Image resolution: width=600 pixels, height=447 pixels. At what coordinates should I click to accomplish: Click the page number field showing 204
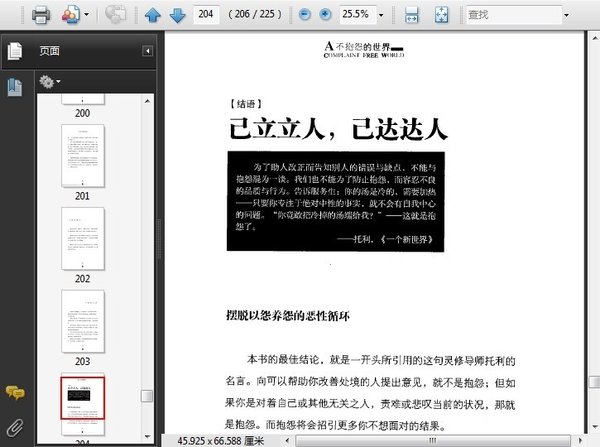207,15
